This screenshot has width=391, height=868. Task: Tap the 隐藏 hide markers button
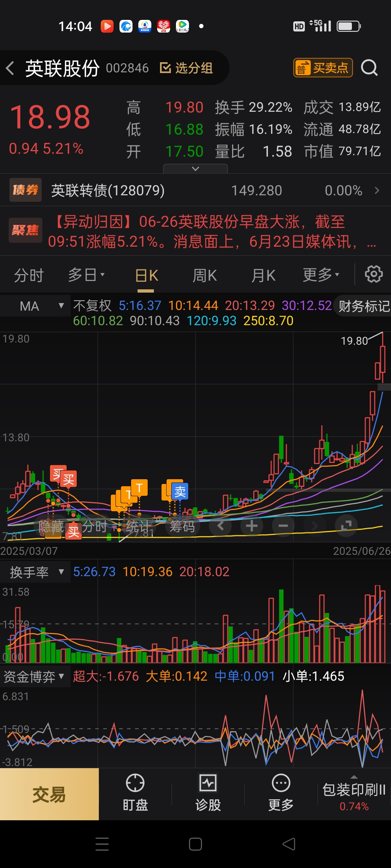coord(51,527)
